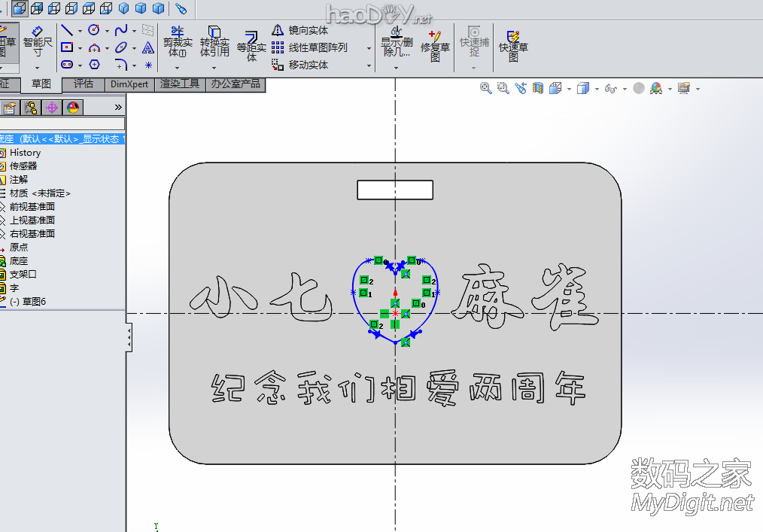Toggle the Hide/Show Items eyeglasses icon

pos(610,88)
